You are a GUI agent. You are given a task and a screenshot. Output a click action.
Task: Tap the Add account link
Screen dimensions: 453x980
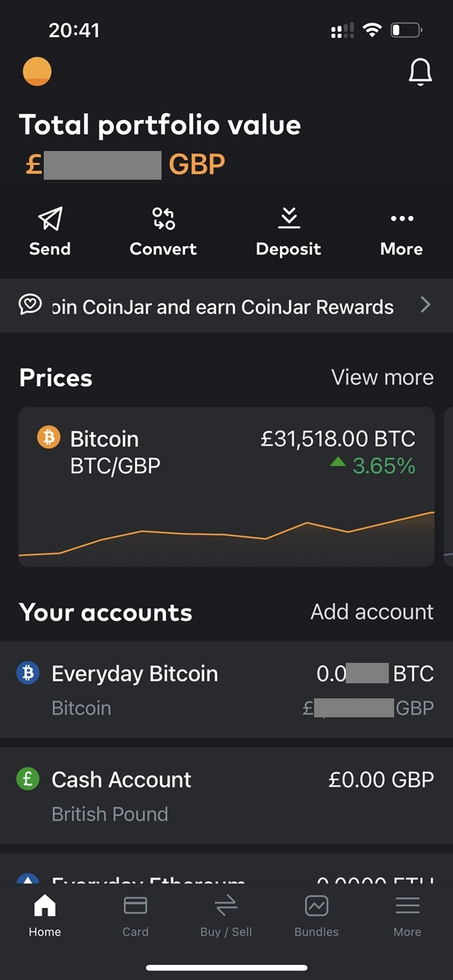(x=371, y=612)
